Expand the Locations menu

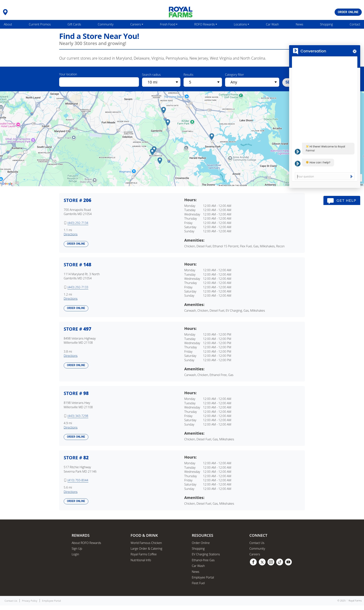coord(241,24)
